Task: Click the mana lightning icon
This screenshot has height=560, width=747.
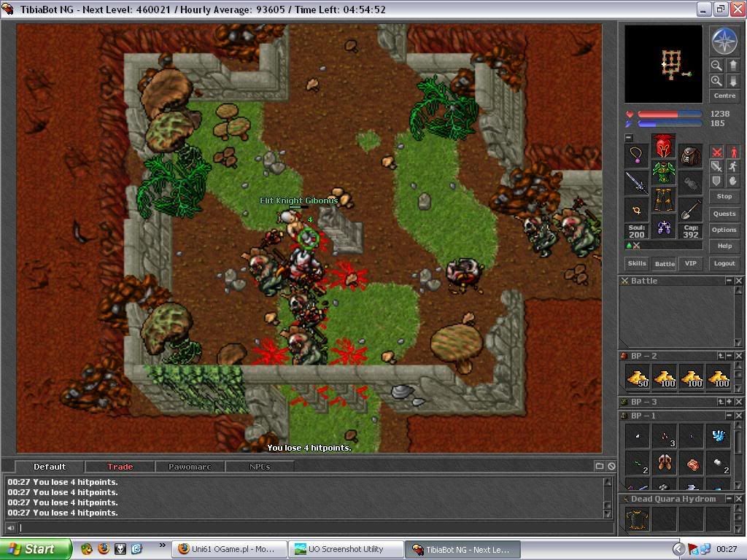Action: 630,124
